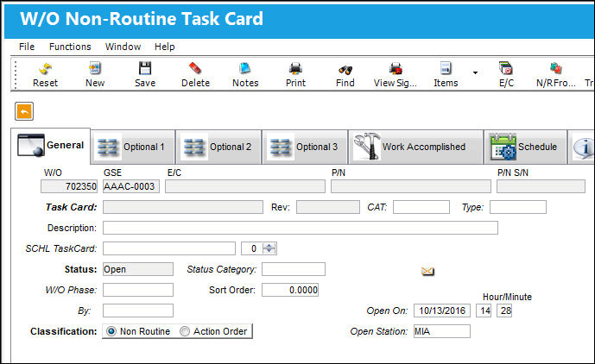Click the W/O field showing 702350
This screenshot has height=364, width=595.
69,186
